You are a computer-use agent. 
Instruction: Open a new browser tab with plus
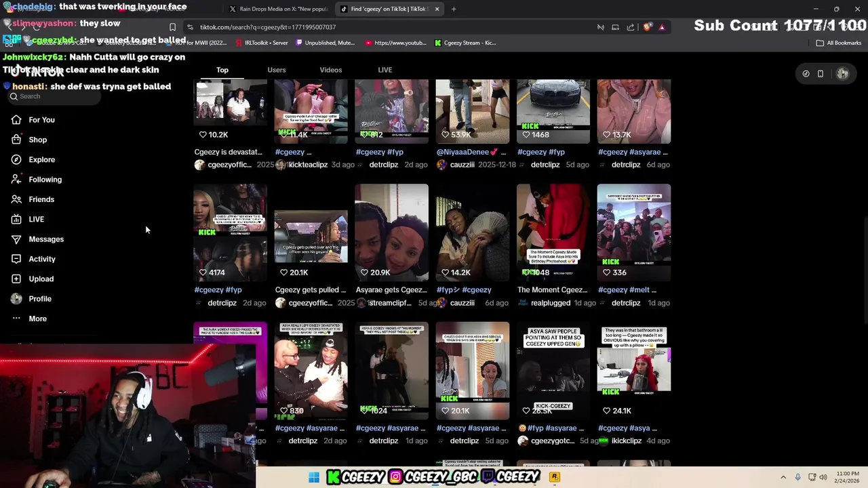(454, 9)
